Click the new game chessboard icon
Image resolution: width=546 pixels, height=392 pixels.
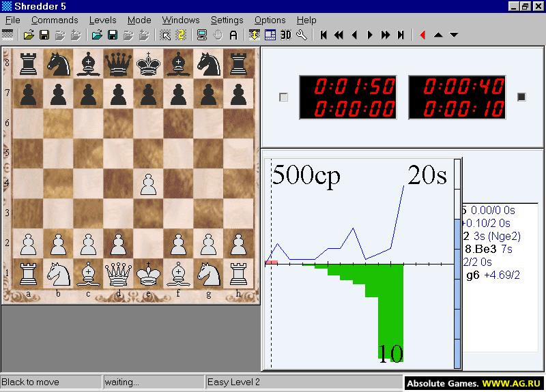pyautogui.click(x=8, y=35)
